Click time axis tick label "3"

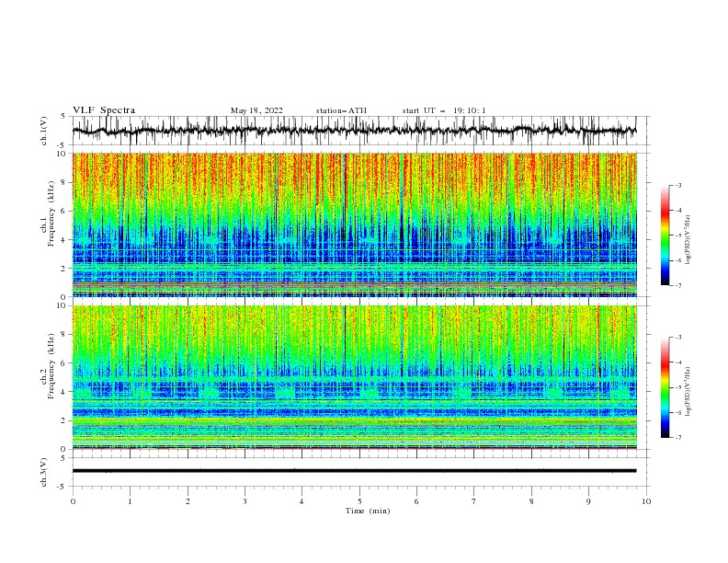click(245, 501)
